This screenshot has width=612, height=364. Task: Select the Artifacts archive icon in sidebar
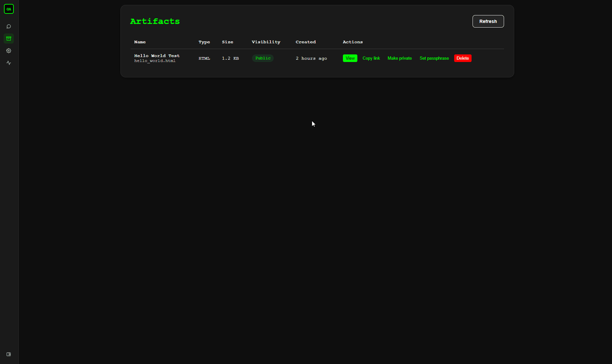click(9, 39)
